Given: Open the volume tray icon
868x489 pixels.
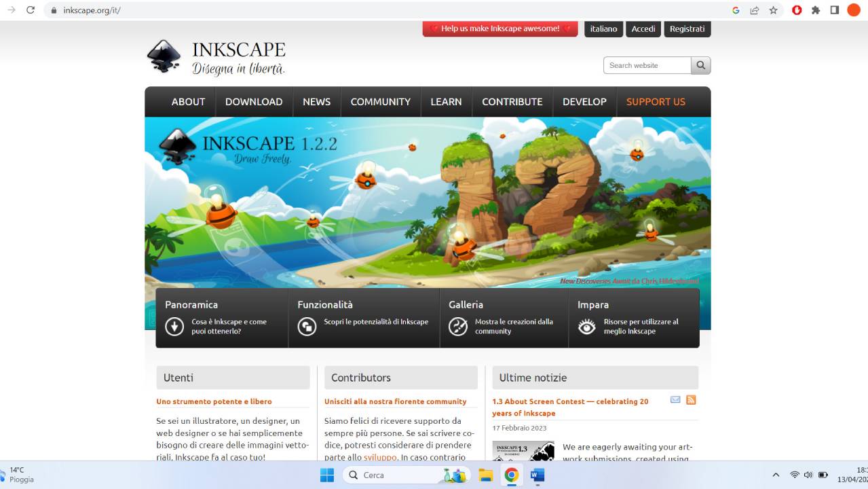Looking at the screenshot, I should tap(808, 475).
